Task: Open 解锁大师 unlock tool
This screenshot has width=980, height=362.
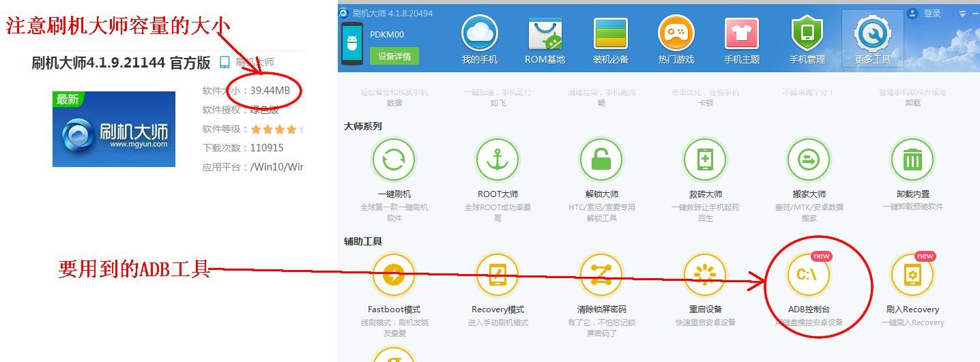Action: click(x=601, y=160)
